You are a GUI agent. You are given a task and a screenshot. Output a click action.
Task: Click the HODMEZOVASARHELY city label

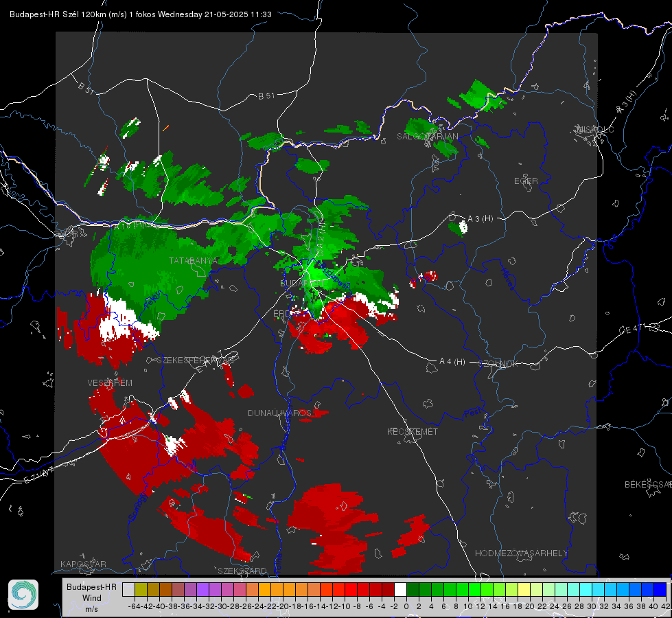(x=522, y=553)
